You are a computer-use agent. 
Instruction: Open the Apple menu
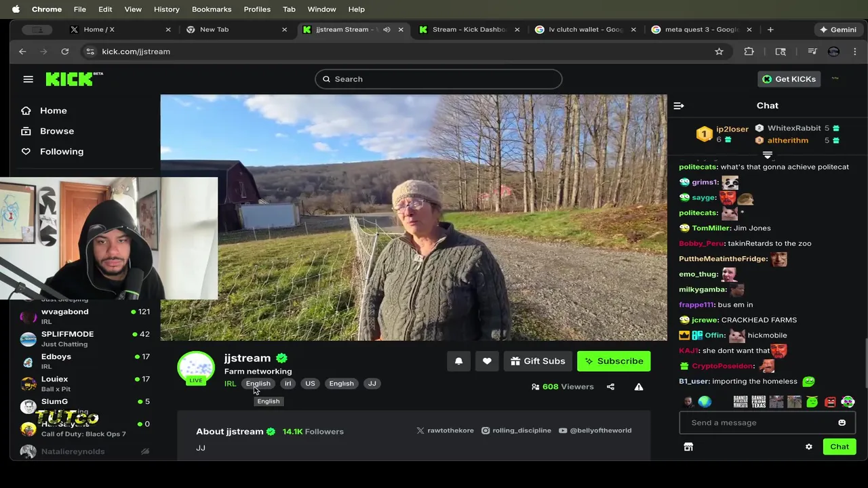(x=16, y=9)
